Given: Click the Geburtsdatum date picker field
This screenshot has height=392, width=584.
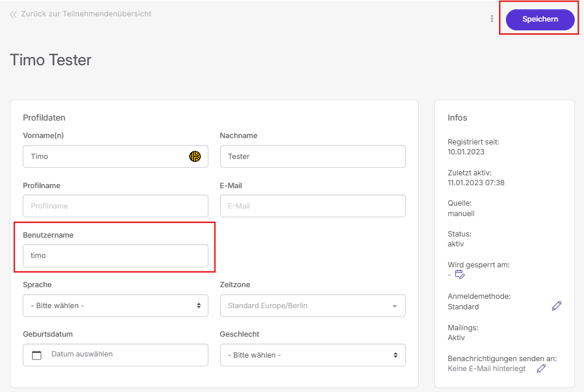Looking at the screenshot, I should coord(115,355).
